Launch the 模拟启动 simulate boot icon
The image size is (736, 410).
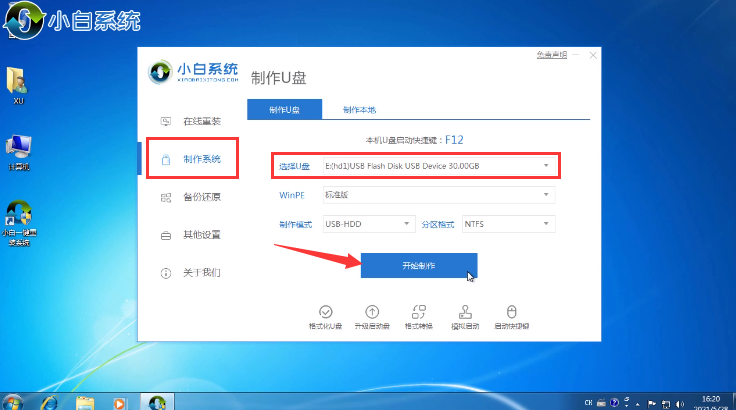click(x=465, y=312)
